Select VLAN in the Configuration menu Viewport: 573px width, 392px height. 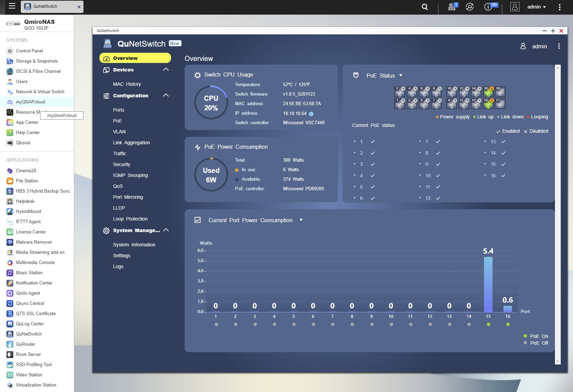pyautogui.click(x=119, y=132)
